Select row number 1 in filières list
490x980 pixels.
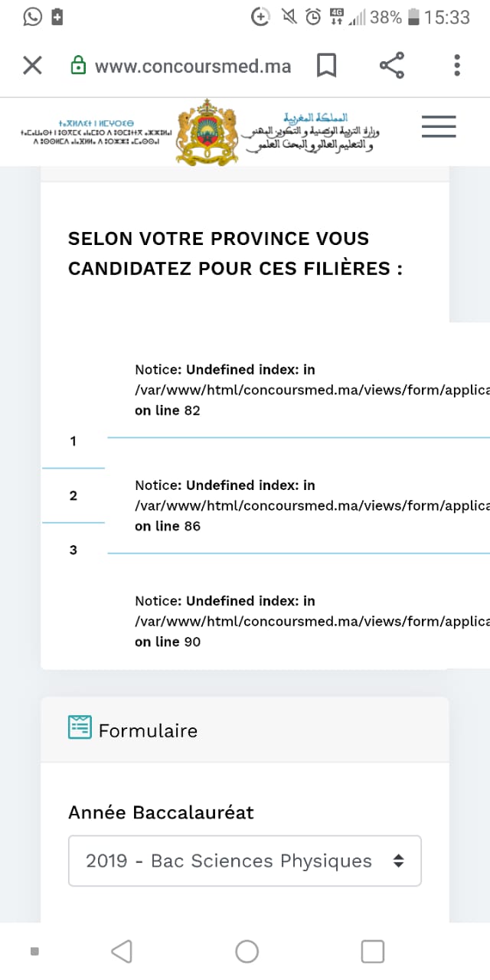73,441
